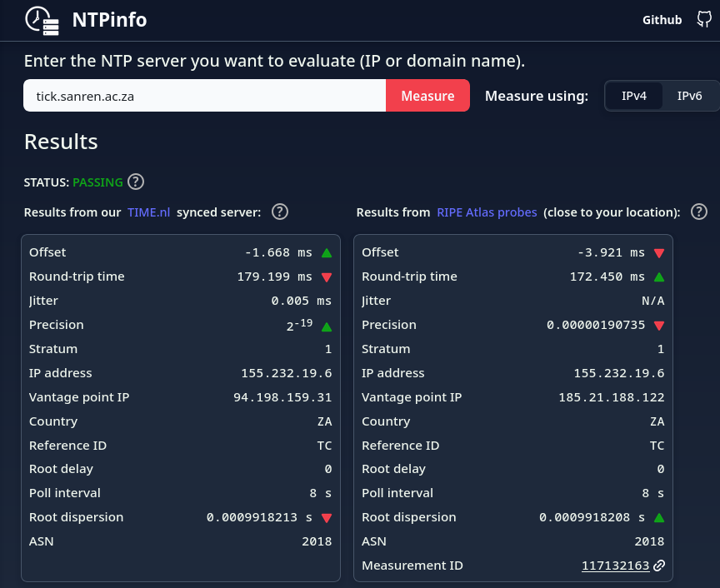Click vantage point IP 185.21.188.122
The image size is (720, 588).
coord(611,397)
